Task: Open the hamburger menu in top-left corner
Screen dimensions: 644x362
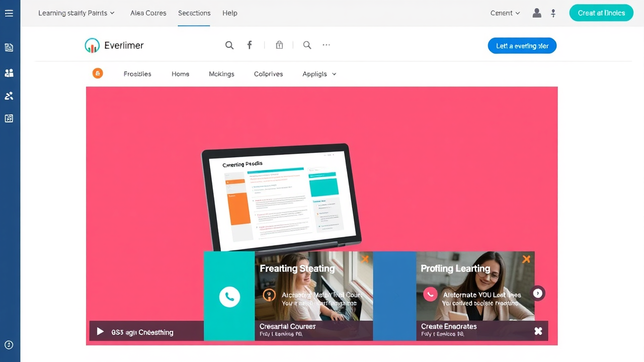Action: (9, 13)
